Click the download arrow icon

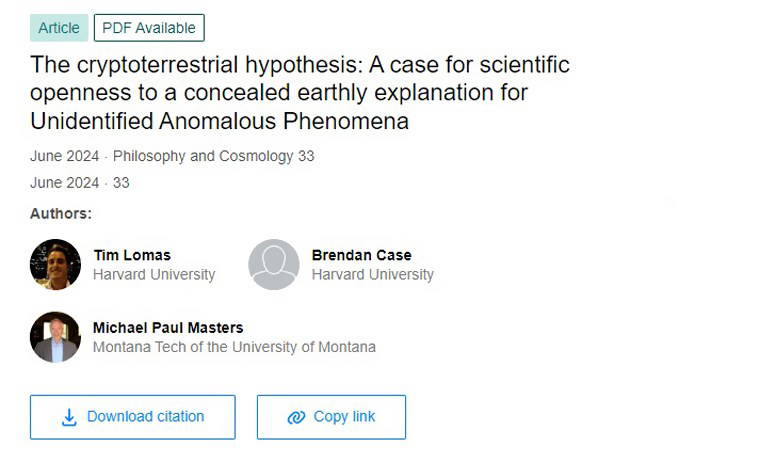69,418
